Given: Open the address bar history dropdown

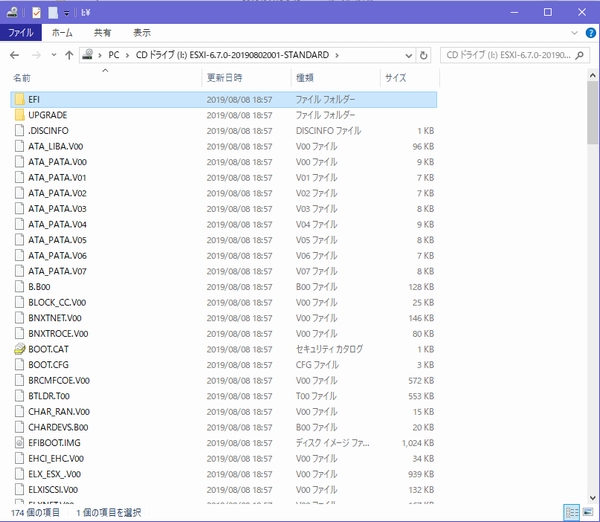Looking at the screenshot, I should pos(409,55).
